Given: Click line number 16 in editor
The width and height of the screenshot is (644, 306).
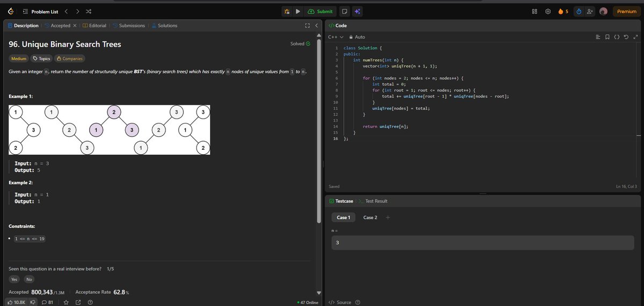Looking at the screenshot, I should (336, 139).
